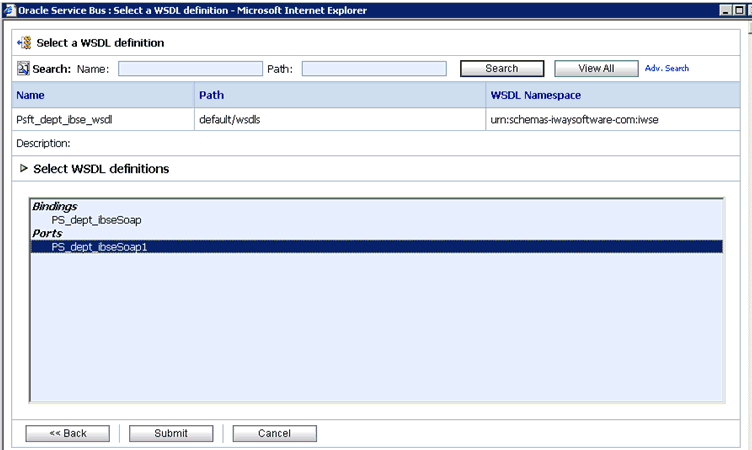Screen dimensions: 752x450
Task: Click the Ports group label
Action: [47, 233]
